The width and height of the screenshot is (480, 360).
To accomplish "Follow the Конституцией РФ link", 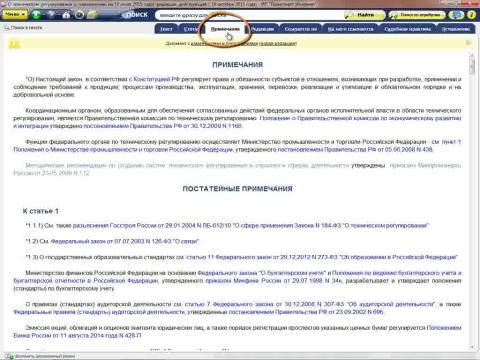I will click(x=156, y=79).
